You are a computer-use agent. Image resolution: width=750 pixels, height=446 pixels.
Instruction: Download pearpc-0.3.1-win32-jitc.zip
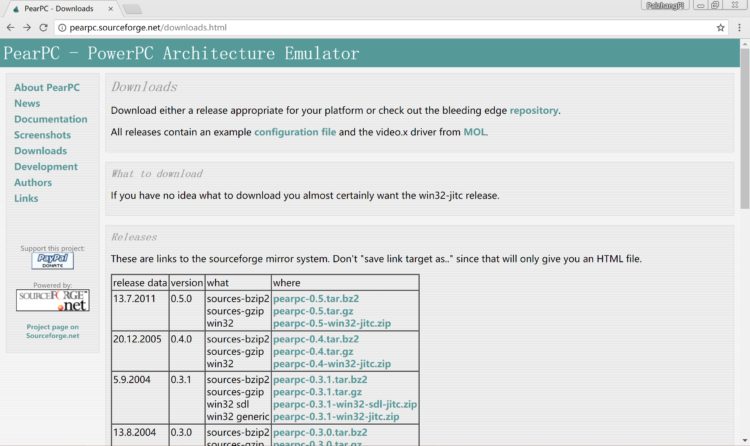(336, 417)
